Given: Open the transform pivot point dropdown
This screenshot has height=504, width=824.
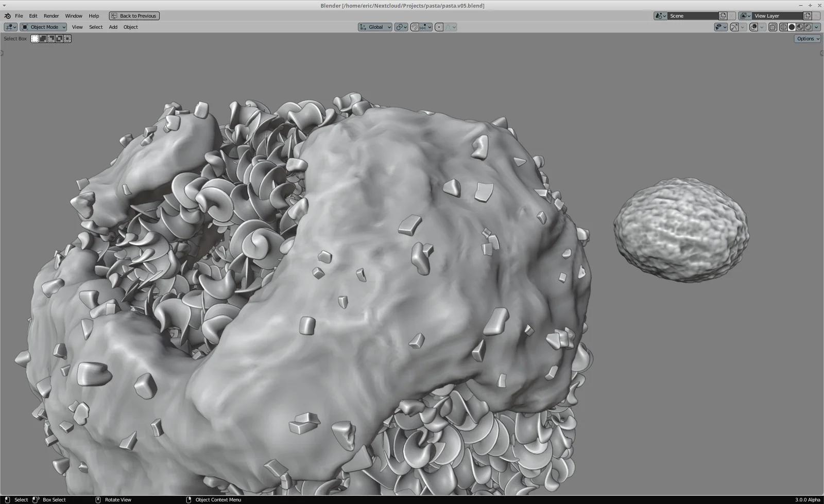Looking at the screenshot, I should 401,27.
